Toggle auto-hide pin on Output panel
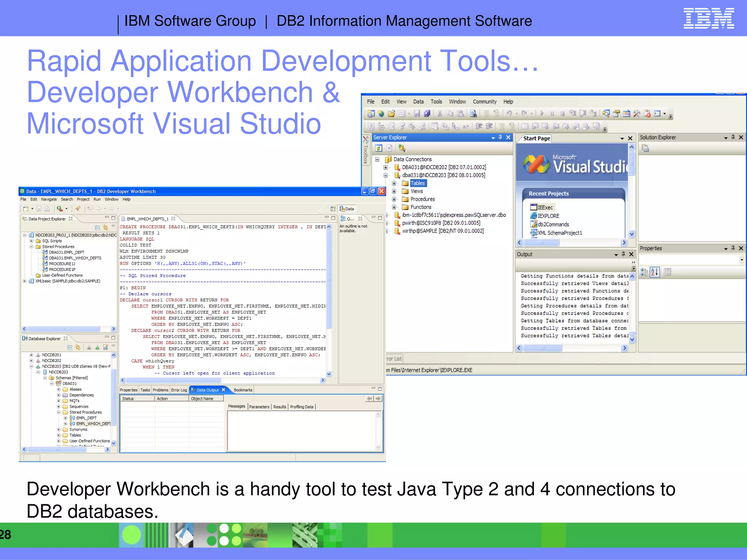The width and height of the screenshot is (747, 560). 623,254
